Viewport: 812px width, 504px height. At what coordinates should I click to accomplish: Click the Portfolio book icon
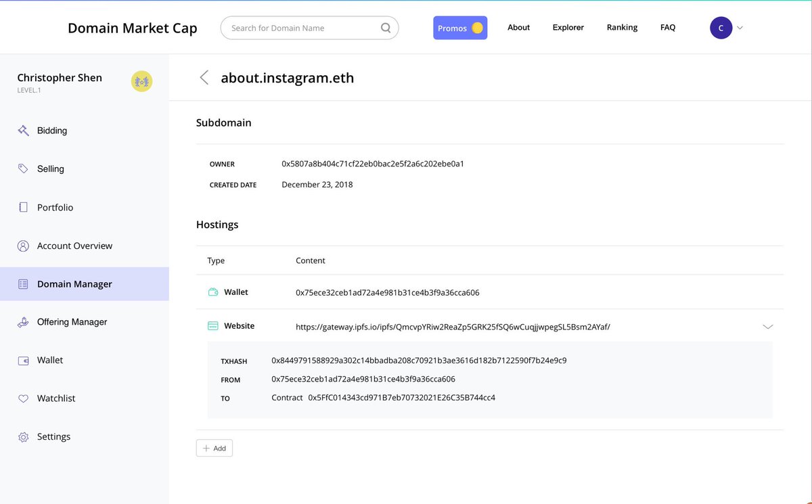coord(23,207)
